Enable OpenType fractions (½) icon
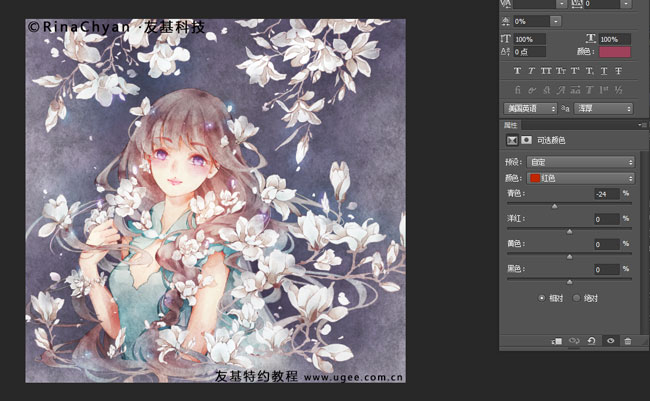 coord(618,90)
